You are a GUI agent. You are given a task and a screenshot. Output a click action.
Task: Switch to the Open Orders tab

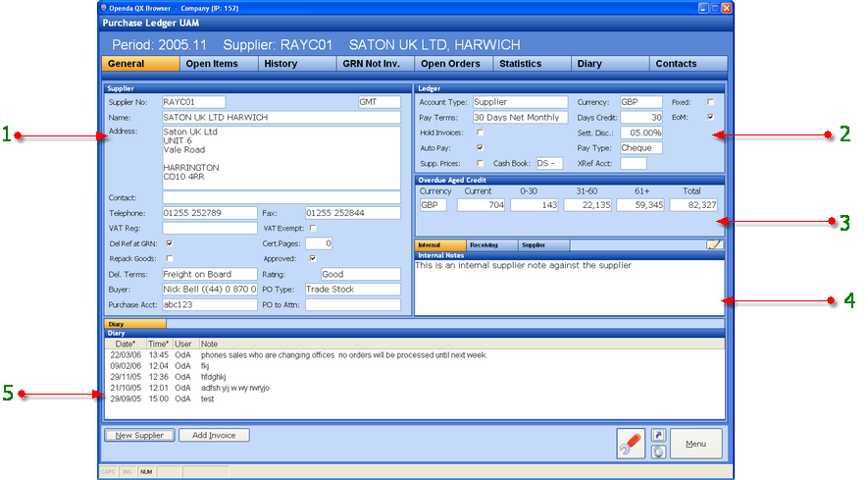453,64
